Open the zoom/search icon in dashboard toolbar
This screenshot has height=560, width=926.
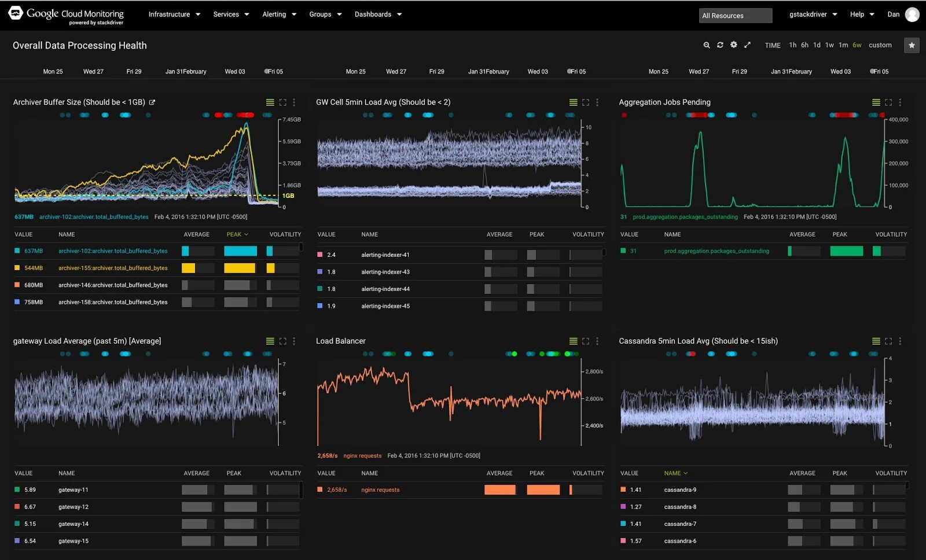706,45
